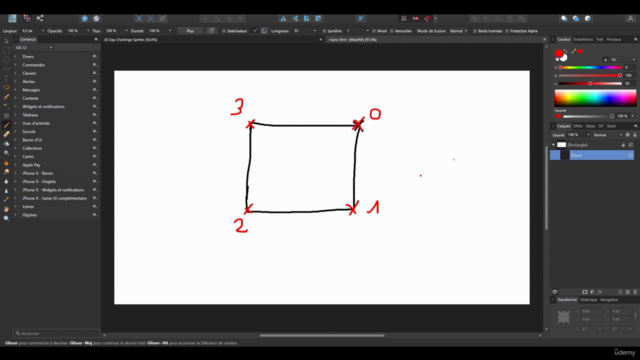Screen dimensions: 640x360
Task: Open the Opacité dropdown in context toolbar
Action: [88, 31]
